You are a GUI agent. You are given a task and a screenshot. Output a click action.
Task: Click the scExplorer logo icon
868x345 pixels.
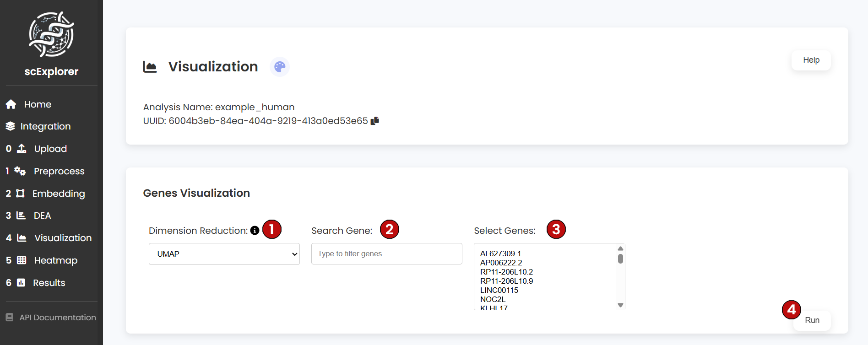[51, 35]
